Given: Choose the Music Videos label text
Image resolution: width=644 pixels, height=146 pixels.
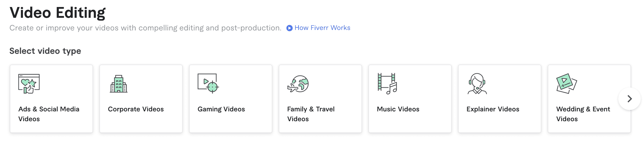Looking at the screenshot, I should [x=398, y=109].
